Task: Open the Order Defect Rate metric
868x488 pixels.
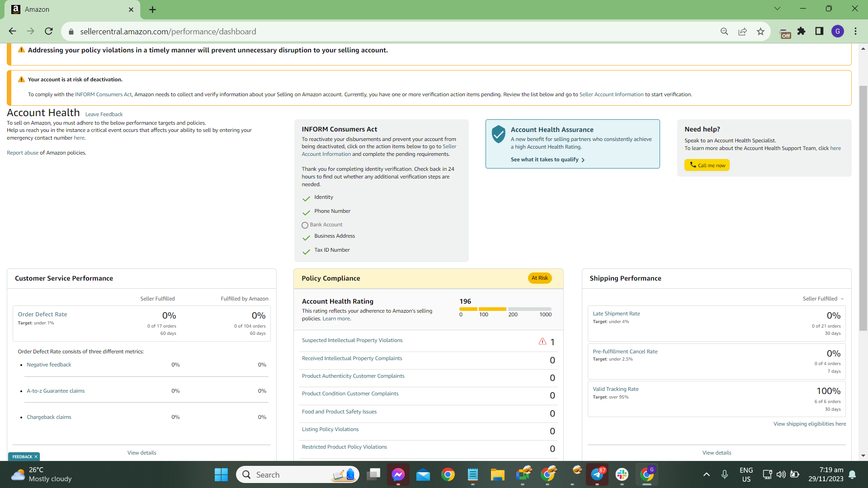Action: tap(42, 314)
